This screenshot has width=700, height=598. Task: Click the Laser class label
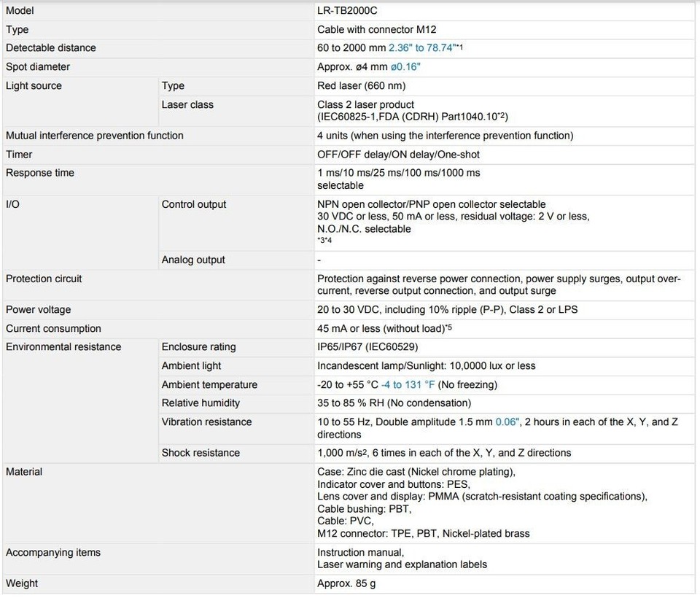[x=187, y=105]
